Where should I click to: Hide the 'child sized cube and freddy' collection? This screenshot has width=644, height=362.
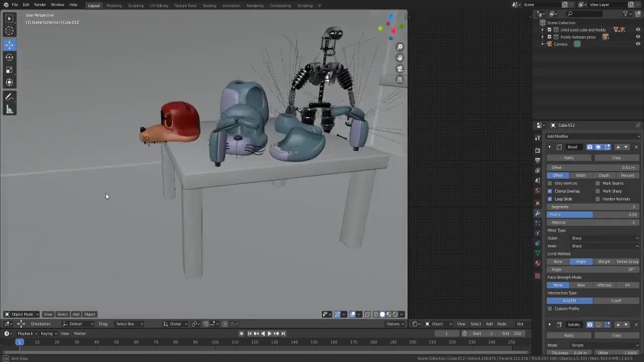point(638,30)
